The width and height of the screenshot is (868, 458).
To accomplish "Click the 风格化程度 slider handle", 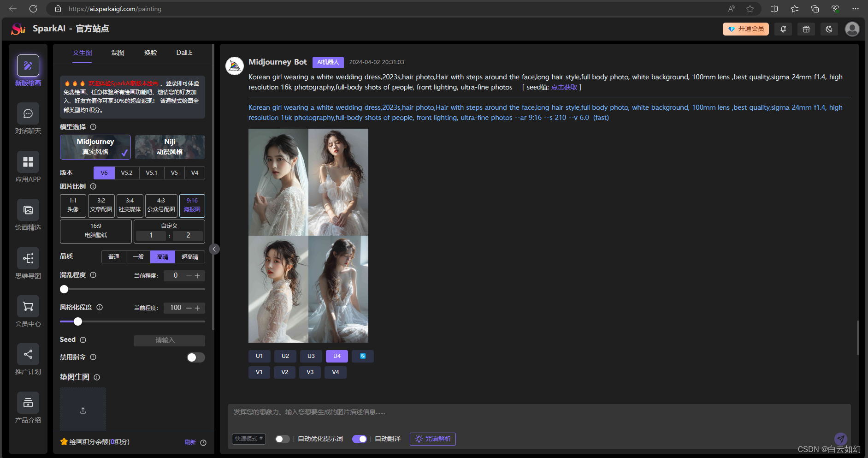I will [78, 321].
